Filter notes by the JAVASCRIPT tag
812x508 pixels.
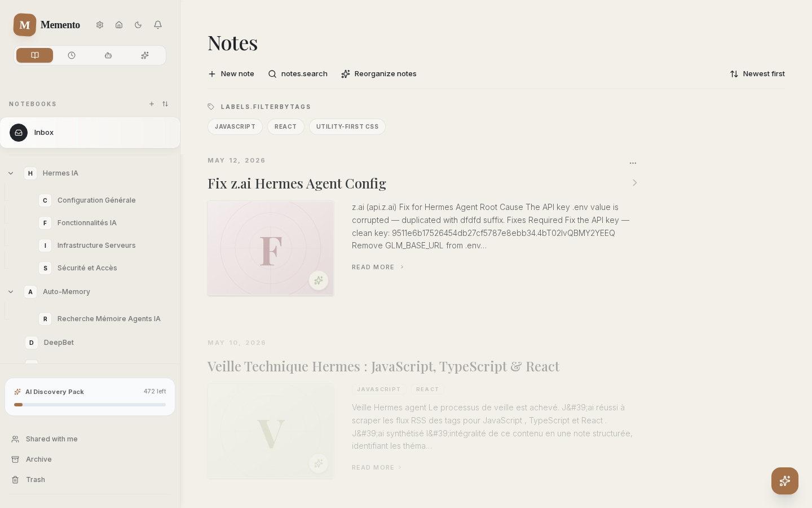(235, 126)
